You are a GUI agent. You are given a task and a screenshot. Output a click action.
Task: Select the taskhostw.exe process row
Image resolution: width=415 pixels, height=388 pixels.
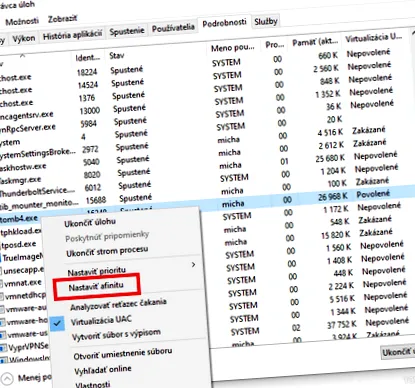pos(23,167)
